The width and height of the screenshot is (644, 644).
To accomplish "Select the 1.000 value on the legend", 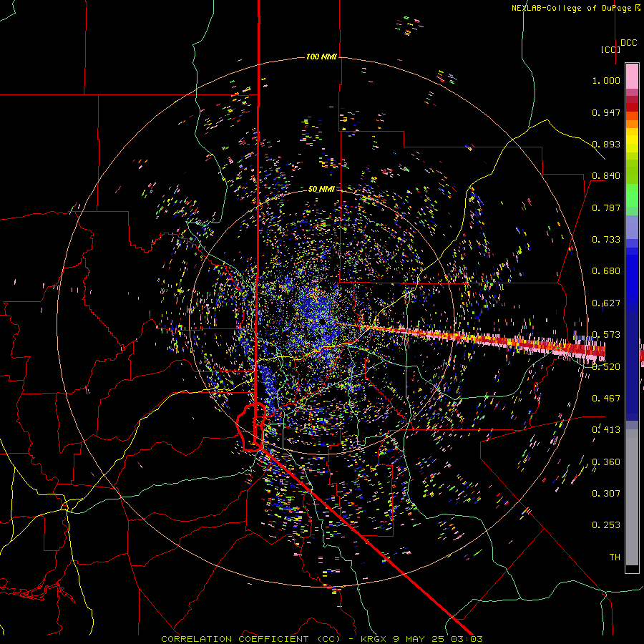I will point(606,80).
